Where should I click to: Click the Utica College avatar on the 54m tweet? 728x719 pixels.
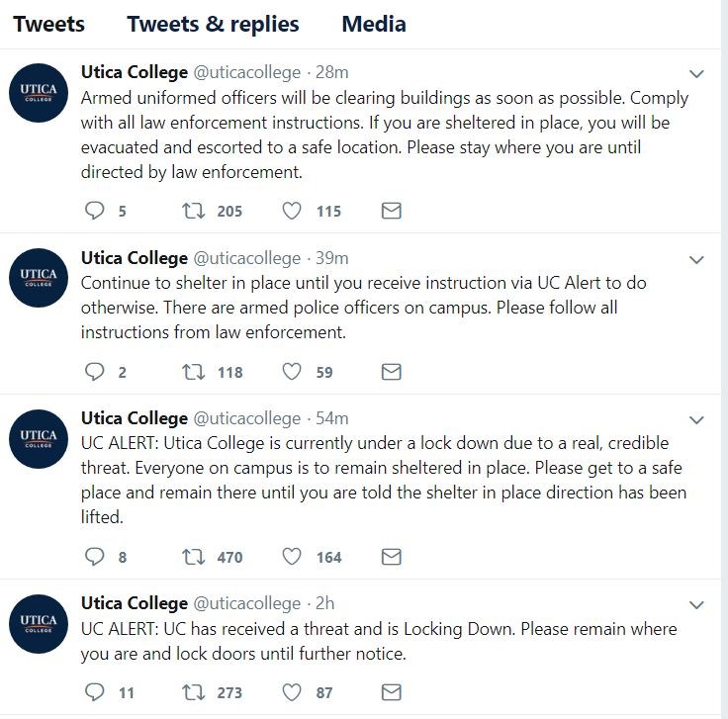pos(40,437)
